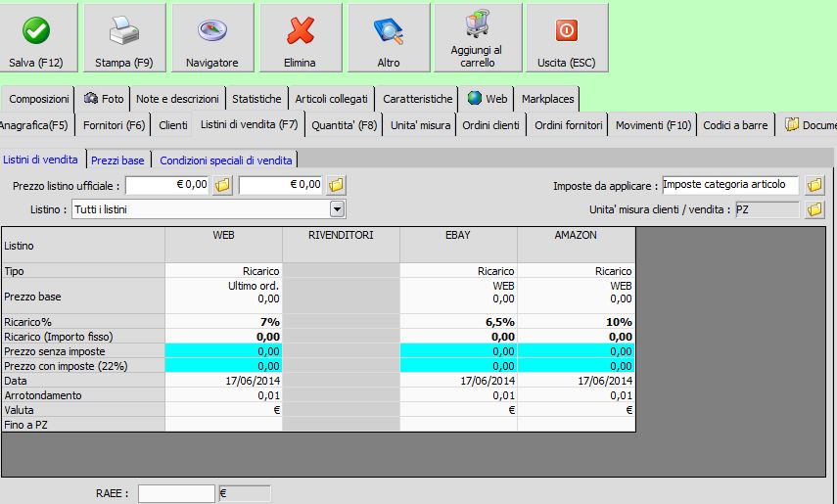Select the 7% Ricarico cell under WEB
This screenshot has height=504, width=837.
tap(223, 322)
